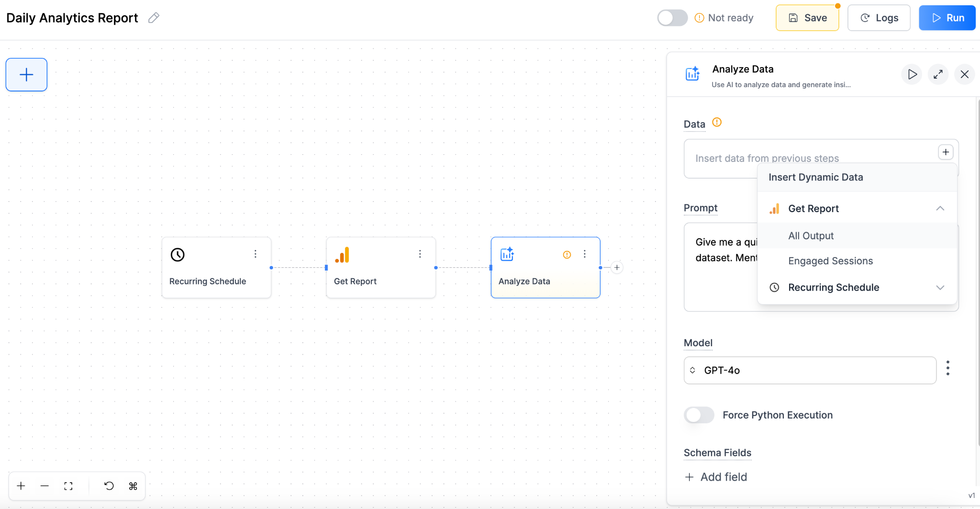The width and height of the screenshot is (980, 509).
Task: Click the edit pencil beside Daily Analytics Report
Action: 153,17
